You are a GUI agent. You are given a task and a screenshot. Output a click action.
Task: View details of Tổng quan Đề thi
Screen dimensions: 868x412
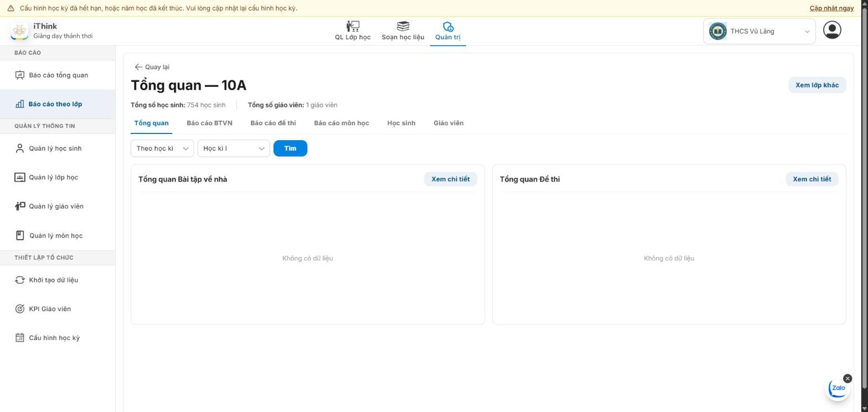[812, 179]
